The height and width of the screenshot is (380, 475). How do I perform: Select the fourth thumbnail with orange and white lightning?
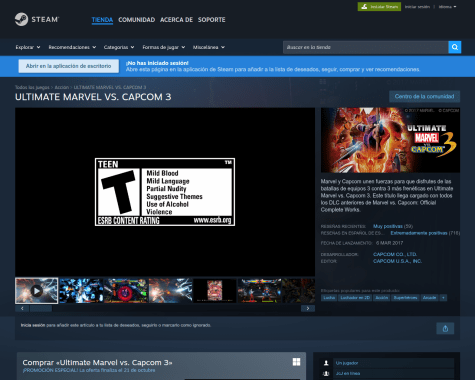pos(170,291)
